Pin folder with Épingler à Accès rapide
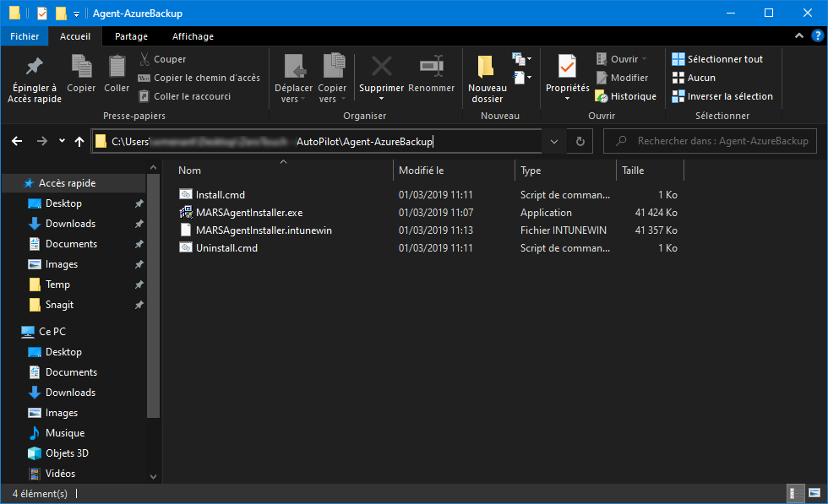Image resolution: width=828 pixels, height=504 pixels. (35, 79)
